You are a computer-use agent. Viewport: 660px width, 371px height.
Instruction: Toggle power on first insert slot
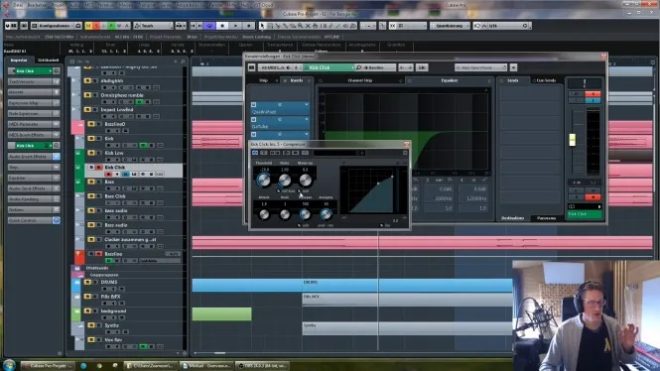click(253, 104)
